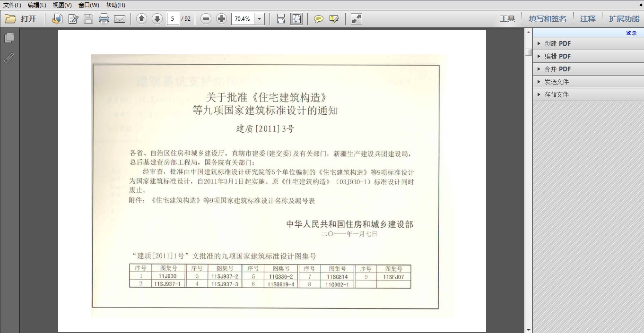
Task: Open the 填写和签名 pane
Action: coord(548,19)
